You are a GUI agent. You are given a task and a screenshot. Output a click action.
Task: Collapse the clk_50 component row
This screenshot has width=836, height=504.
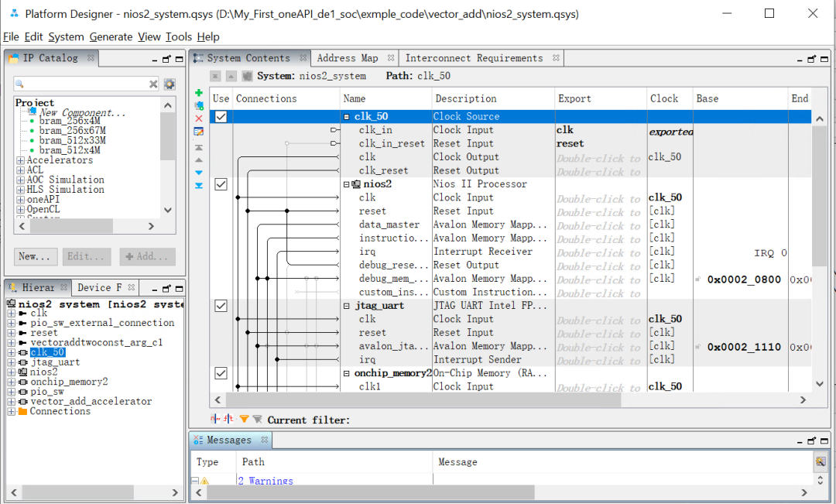click(347, 117)
